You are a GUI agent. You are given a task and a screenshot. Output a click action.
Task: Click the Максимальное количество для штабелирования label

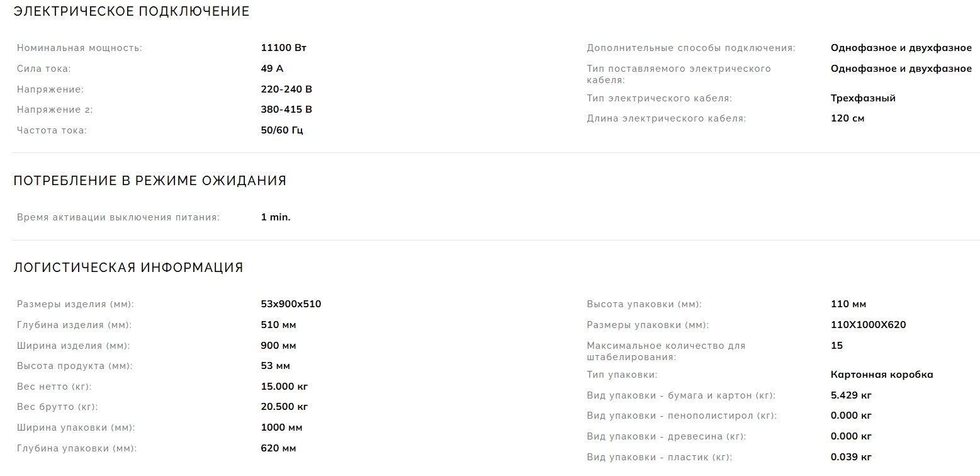[665, 351]
